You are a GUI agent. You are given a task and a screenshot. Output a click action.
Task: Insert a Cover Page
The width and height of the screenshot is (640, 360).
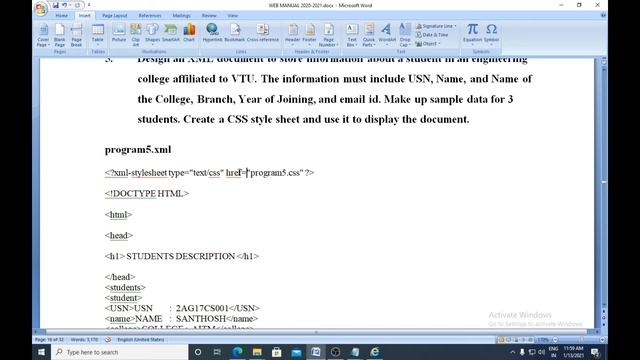pyautogui.click(x=43, y=35)
